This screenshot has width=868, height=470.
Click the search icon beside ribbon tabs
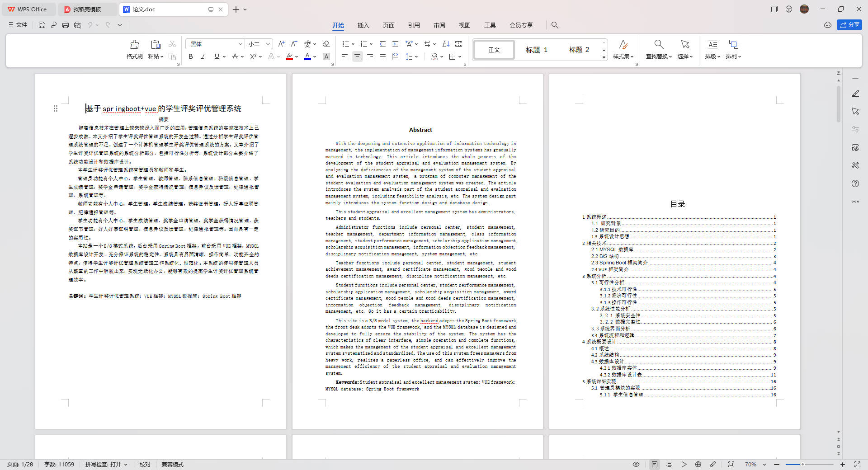555,25
